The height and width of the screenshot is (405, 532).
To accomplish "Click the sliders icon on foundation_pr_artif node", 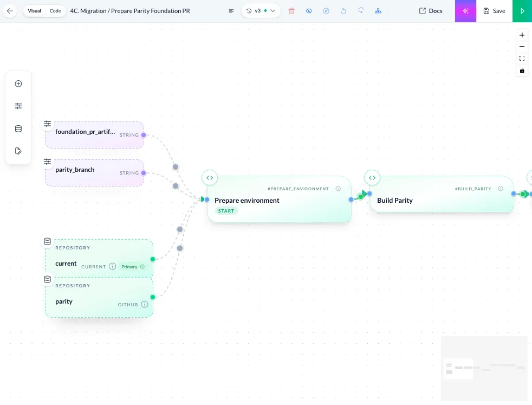I will pyautogui.click(x=48, y=124).
